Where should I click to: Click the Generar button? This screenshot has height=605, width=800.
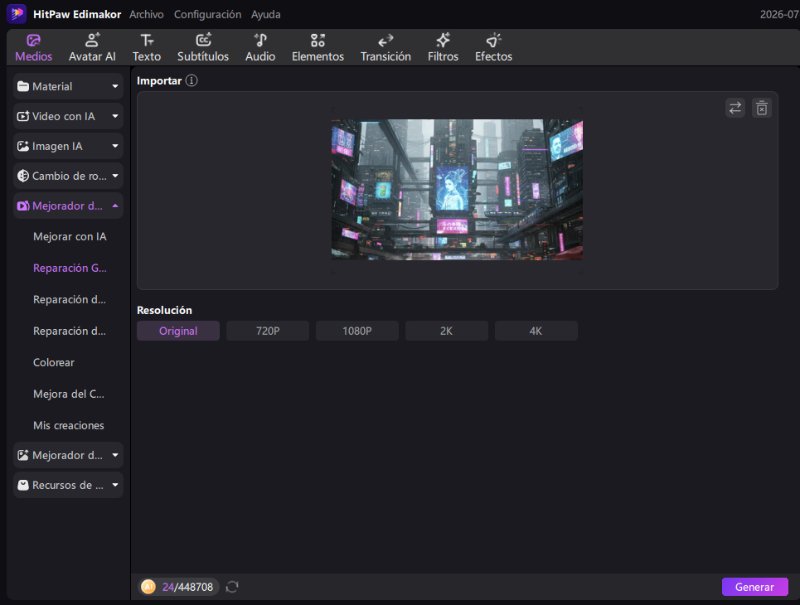755,587
